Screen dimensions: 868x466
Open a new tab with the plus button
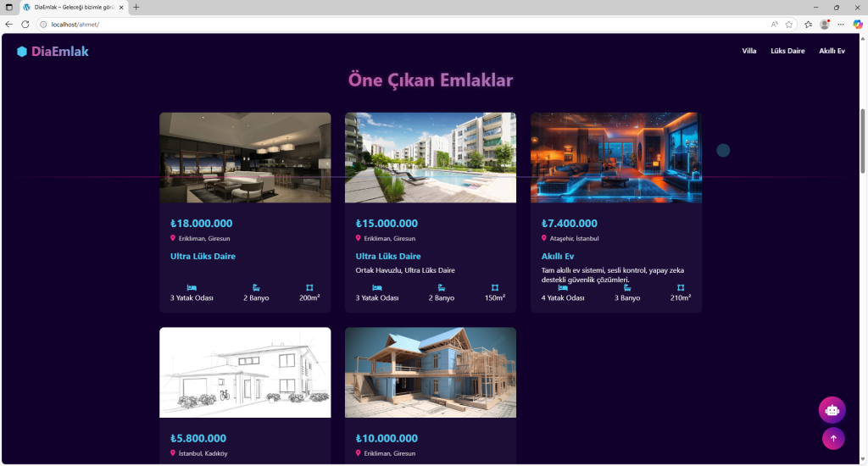[x=136, y=7]
